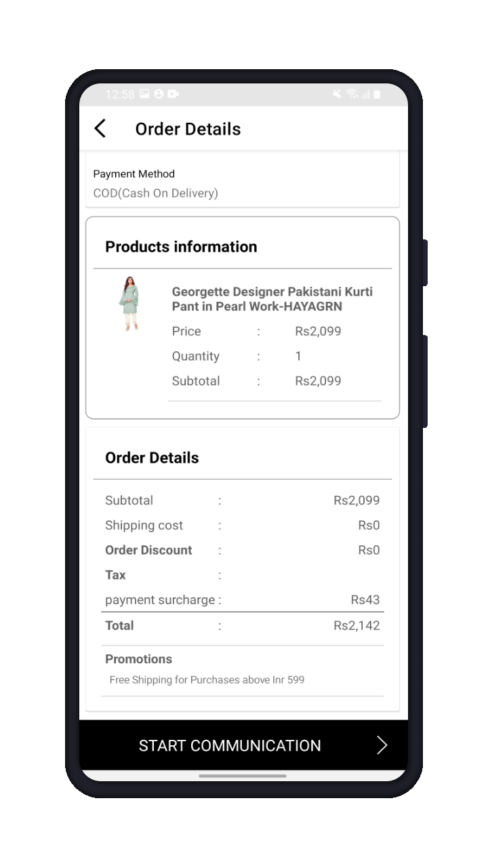Image resolution: width=488 pixels, height=868 pixels.
Task: Tap the payment surcharge Rs43 row
Action: (243, 599)
